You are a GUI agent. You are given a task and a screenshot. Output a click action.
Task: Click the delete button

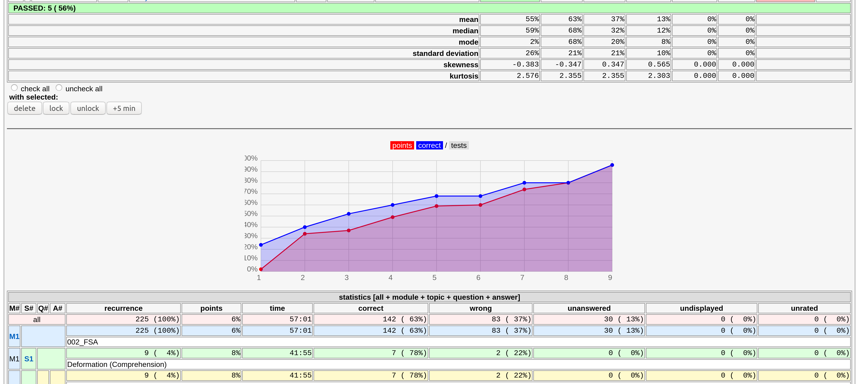click(x=24, y=108)
